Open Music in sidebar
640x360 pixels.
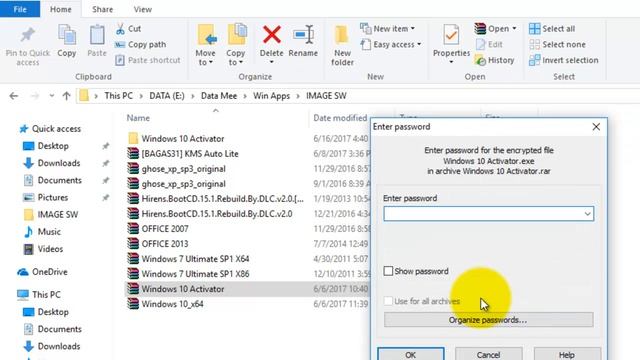pyautogui.click(x=42, y=232)
